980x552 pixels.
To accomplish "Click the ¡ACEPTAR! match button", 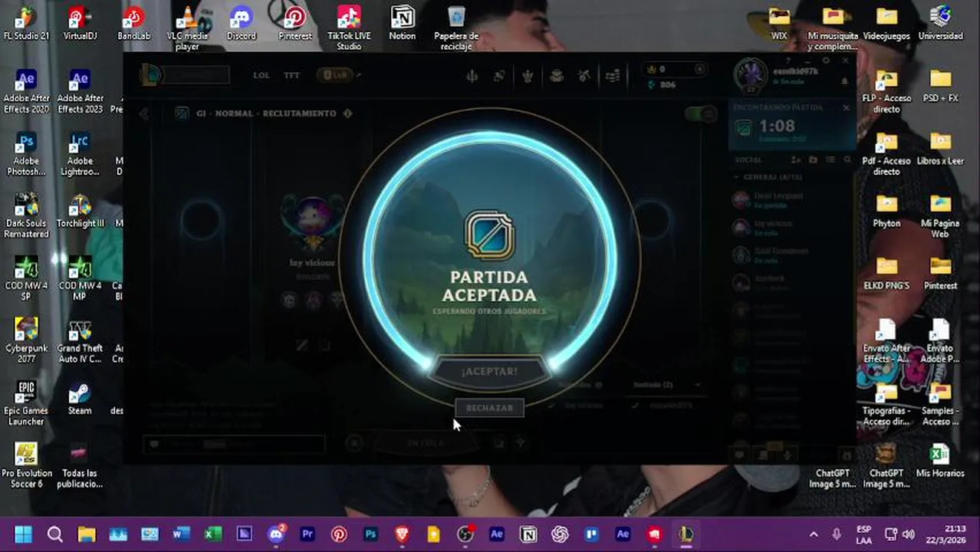I will pyautogui.click(x=489, y=371).
